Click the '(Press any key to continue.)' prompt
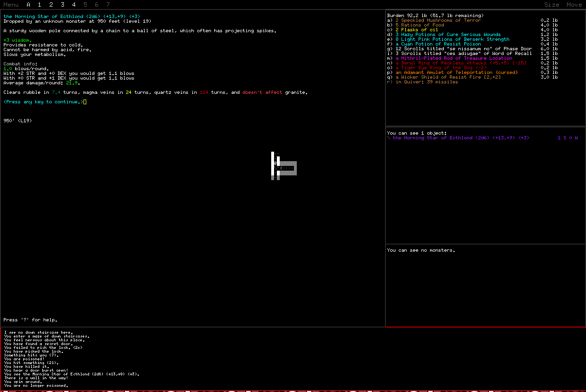 pyautogui.click(x=44, y=102)
